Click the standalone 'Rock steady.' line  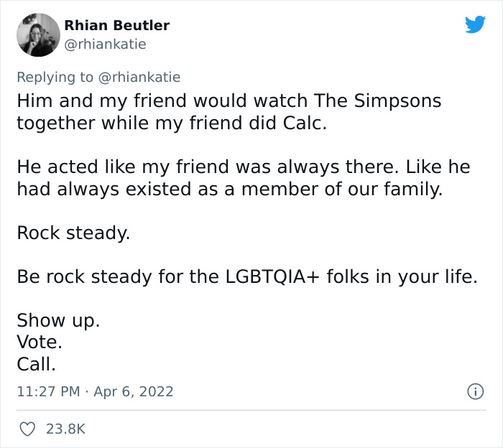click(73, 233)
